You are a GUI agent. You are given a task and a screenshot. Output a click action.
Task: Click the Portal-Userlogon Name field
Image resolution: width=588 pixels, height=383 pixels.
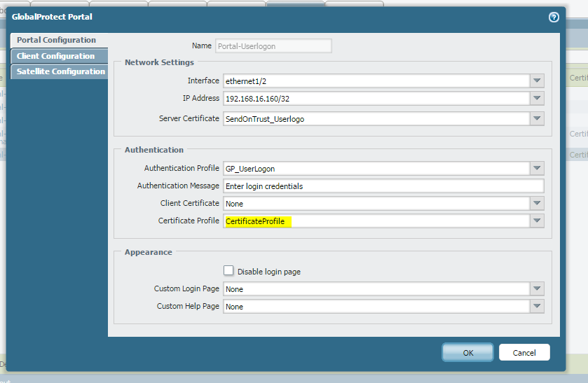(x=273, y=46)
